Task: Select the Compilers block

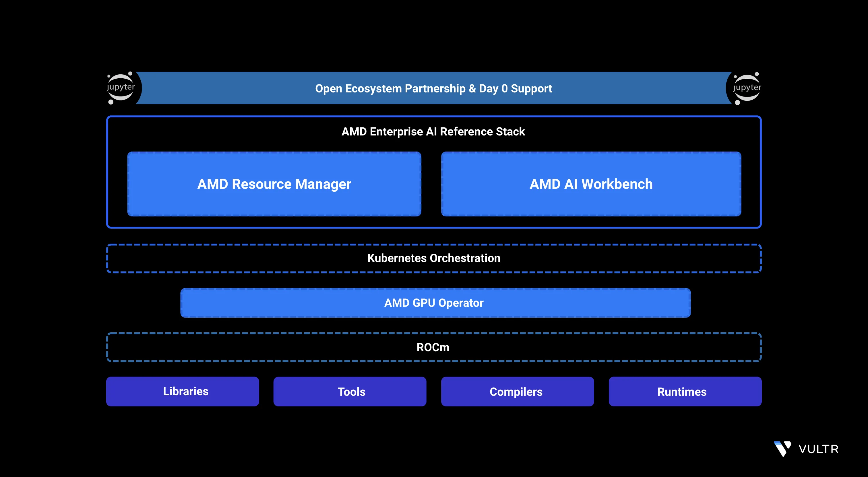Action: pos(517,391)
